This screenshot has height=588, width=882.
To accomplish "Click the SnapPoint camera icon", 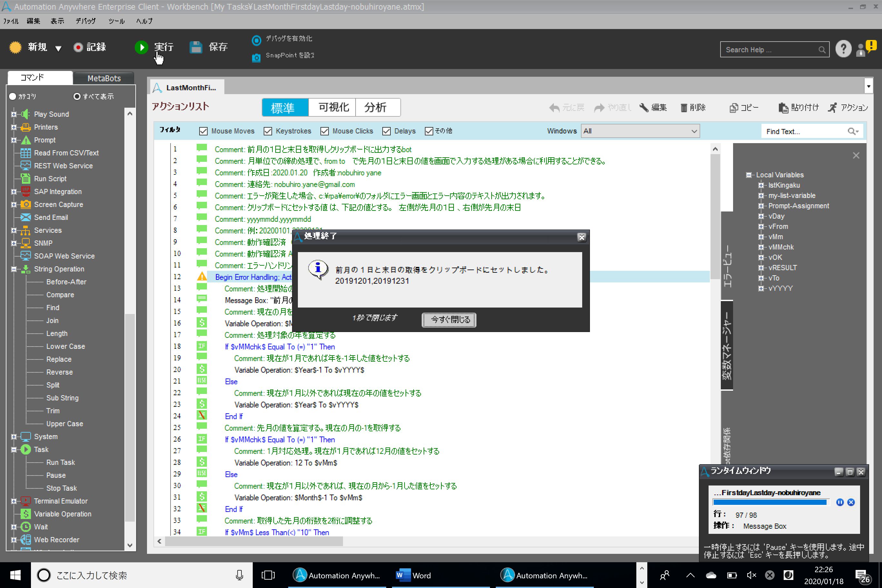I will (256, 58).
